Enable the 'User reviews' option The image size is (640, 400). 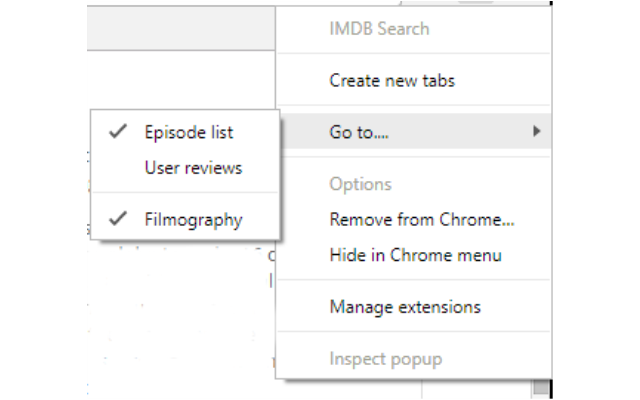tap(185, 168)
